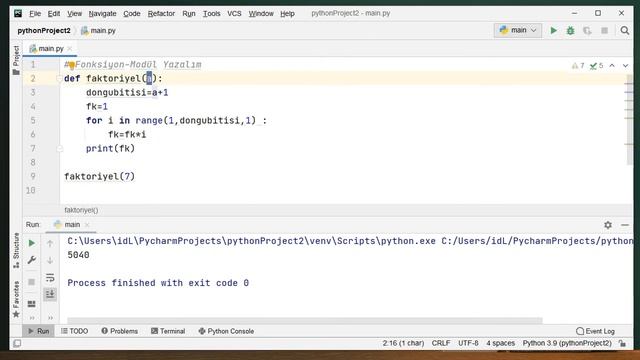Click faktoriyel() breadcrumb below editor

pyautogui.click(x=81, y=210)
